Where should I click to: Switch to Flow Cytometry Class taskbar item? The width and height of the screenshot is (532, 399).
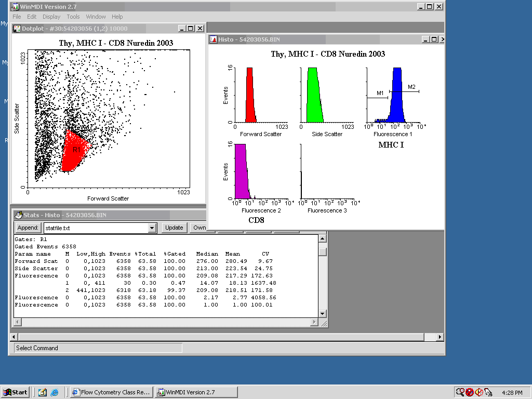click(111, 392)
